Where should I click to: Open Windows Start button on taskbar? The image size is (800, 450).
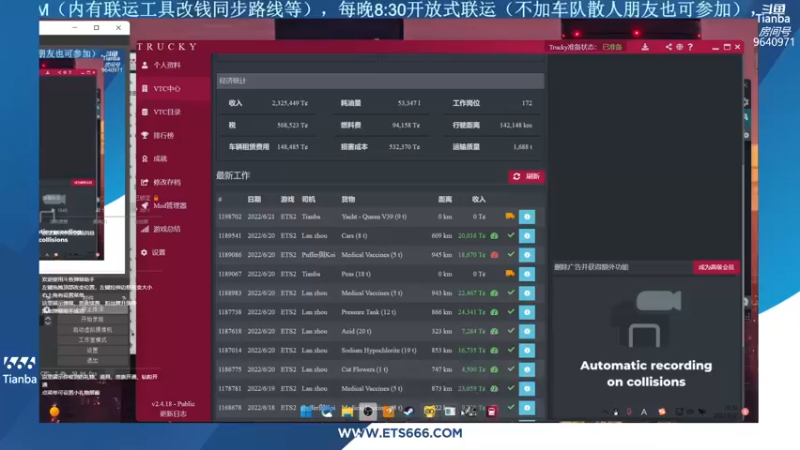point(306,412)
